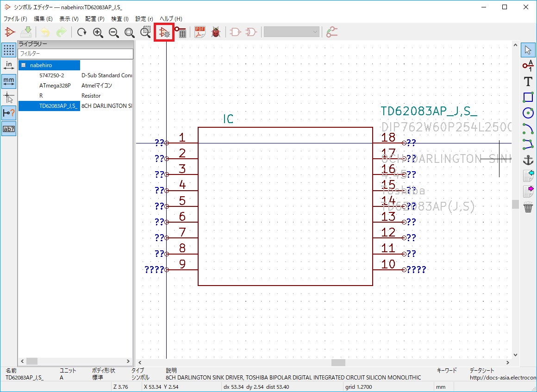Click the refresh view icon
537x392 pixels.
click(81, 32)
